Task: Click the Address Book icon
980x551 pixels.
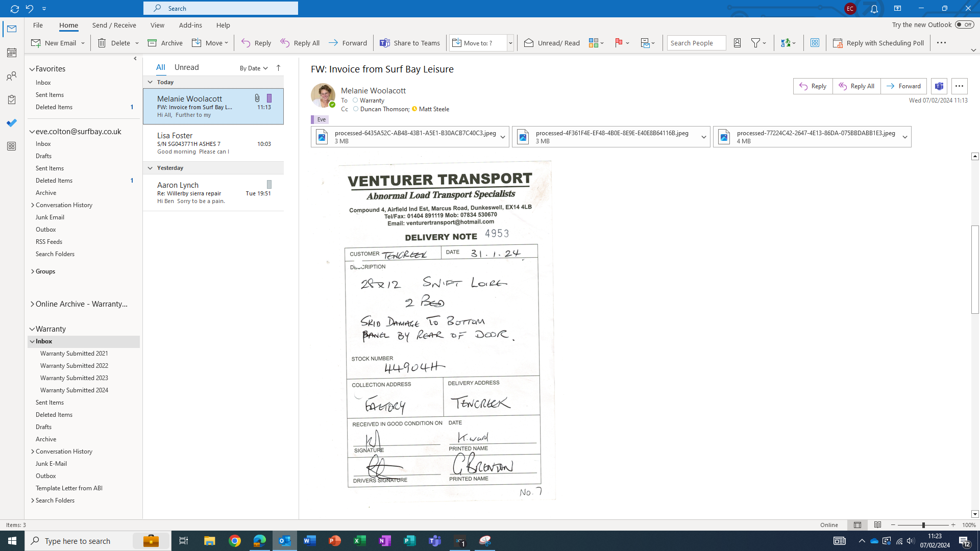Action: click(737, 43)
